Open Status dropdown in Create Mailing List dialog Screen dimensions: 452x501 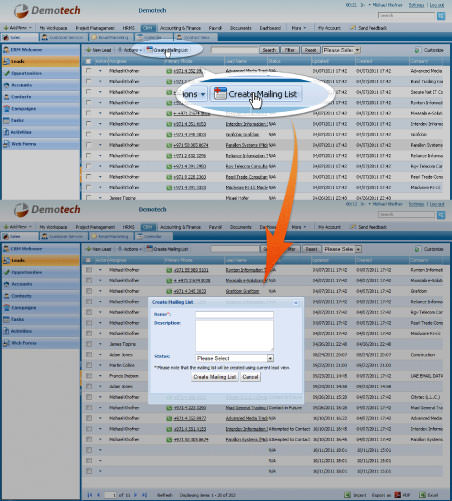(234, 358)
